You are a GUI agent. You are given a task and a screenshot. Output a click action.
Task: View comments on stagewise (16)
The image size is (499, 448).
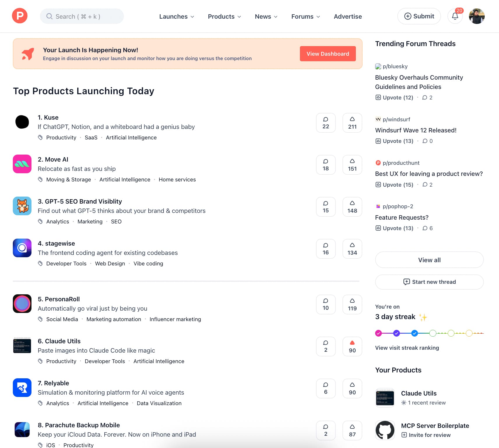click(x=326, y=249)
